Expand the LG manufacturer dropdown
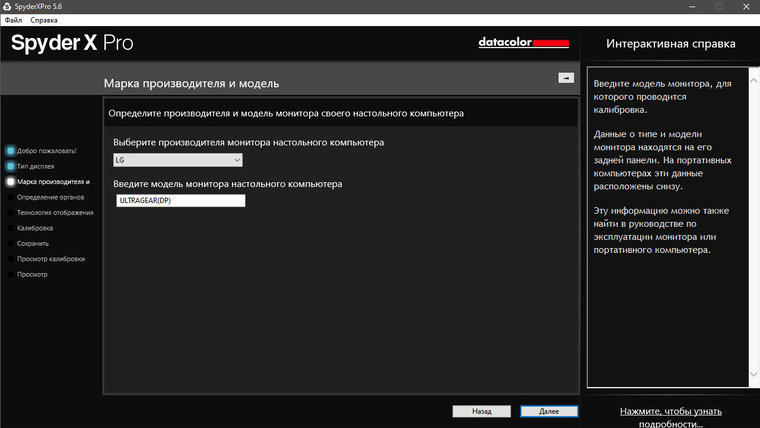Image resolution: width=760 pixels, height=428 pixels. 178,160
